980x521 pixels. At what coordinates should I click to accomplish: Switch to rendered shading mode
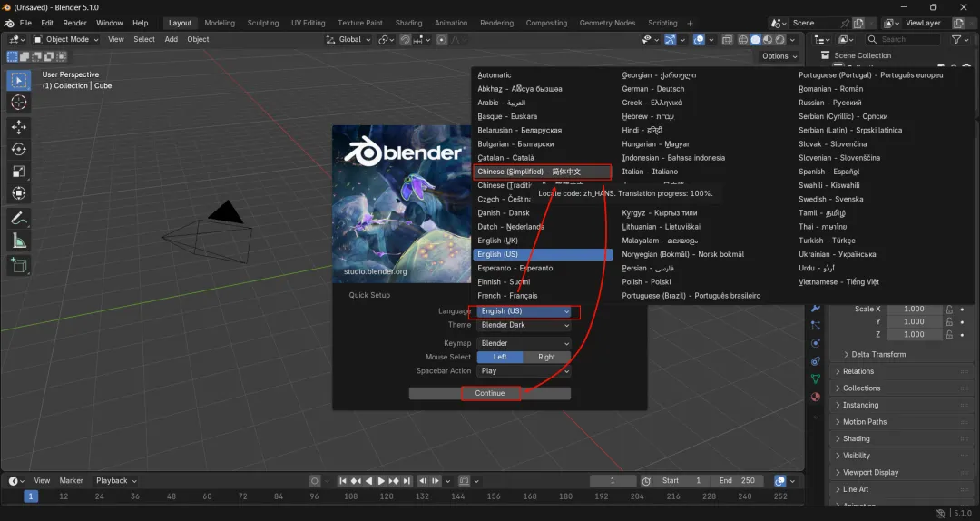[780, 39]
